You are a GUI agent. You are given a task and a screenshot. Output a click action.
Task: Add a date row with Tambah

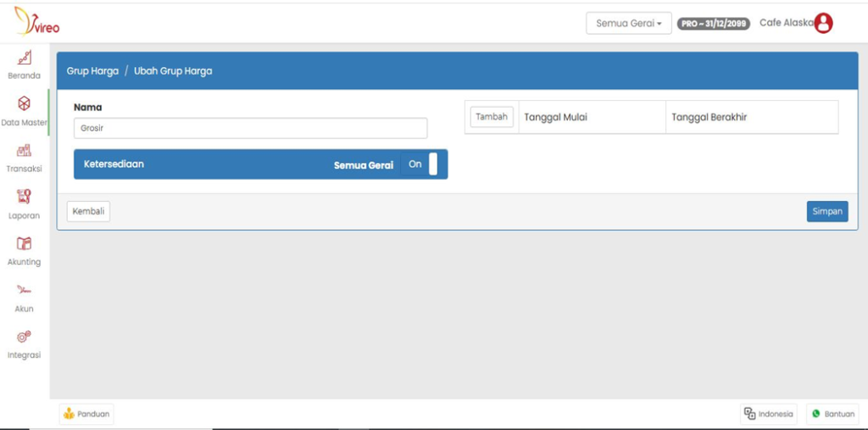click(492, 117)
